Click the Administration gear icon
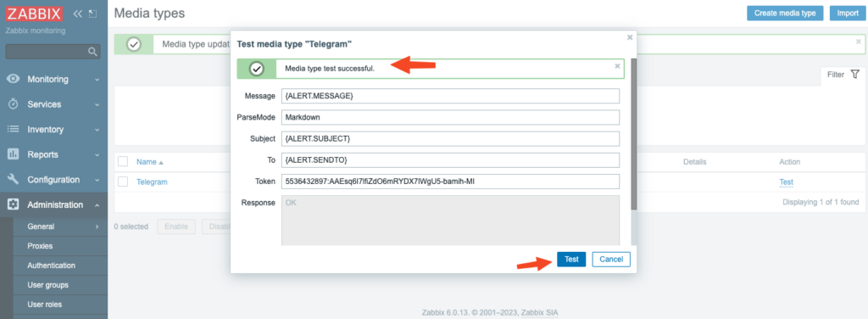868x319 pixels. [14, 204]
